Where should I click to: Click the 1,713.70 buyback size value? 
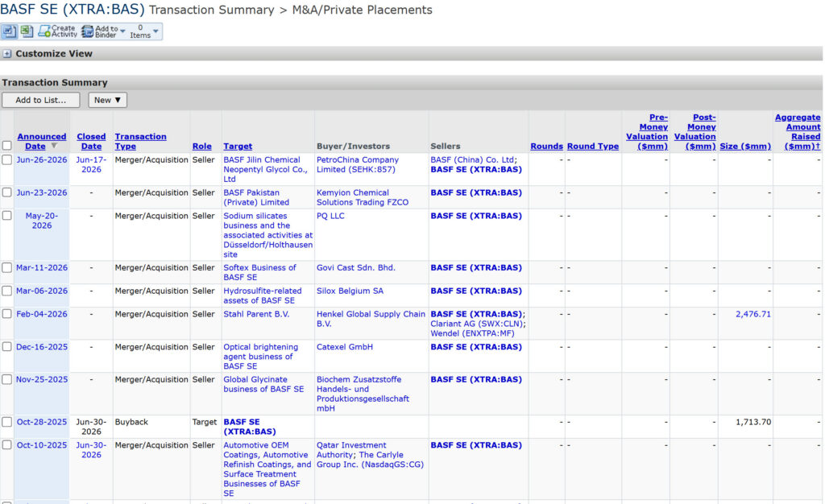click(x=753, y=422)
